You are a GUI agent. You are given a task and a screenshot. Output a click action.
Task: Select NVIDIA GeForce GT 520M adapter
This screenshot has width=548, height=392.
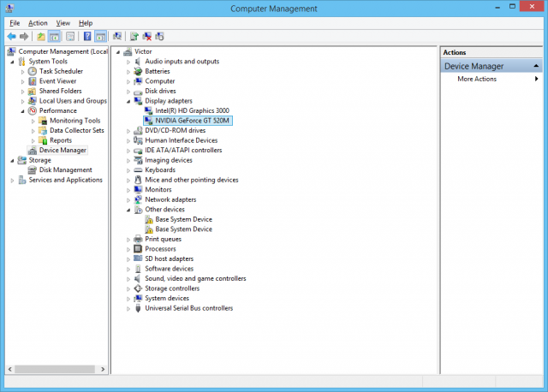[x=193, y=121]
